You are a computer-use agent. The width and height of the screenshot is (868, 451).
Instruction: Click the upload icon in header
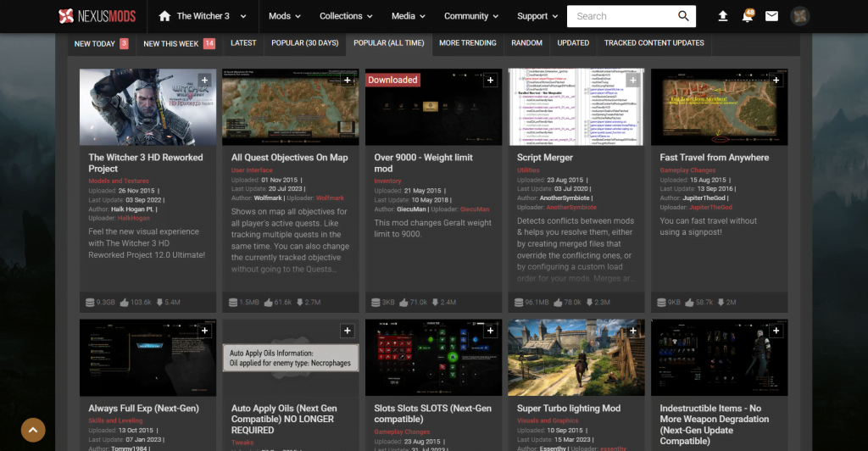pos(722,16)
